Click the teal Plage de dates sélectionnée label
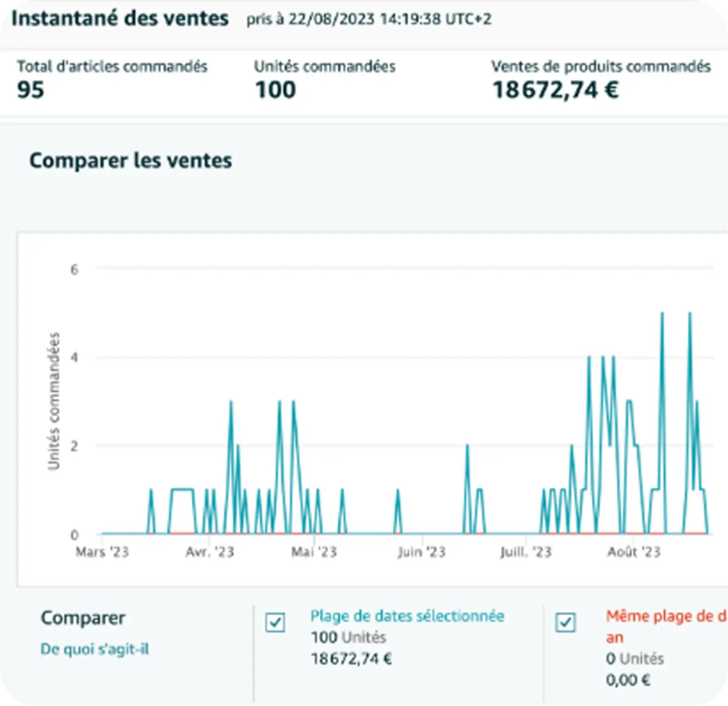Viewport: 728px width, 706px height. click(407, 616)
